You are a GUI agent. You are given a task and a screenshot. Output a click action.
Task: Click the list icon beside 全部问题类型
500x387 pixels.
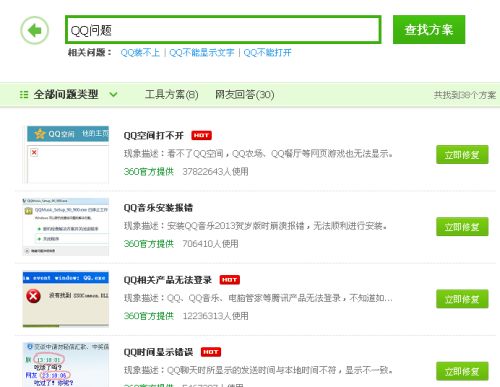pos(24,95)
